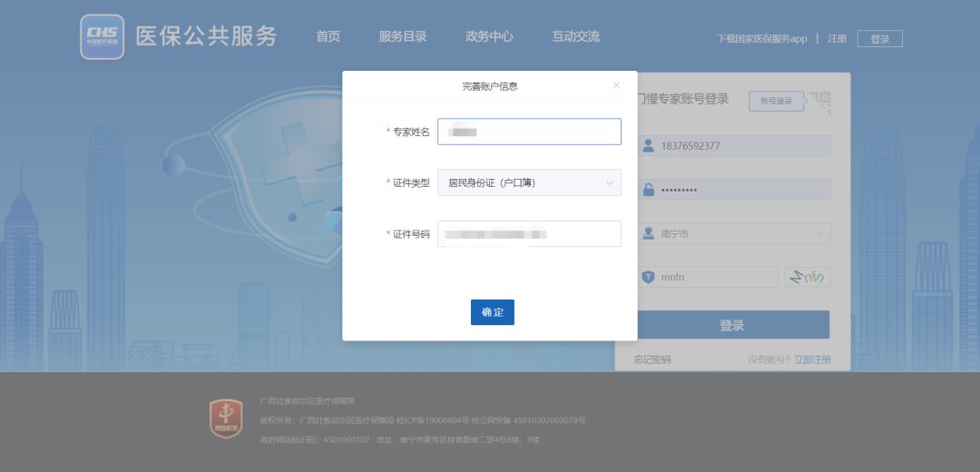Click the 证件号码 input field
980x472 pixels.
click(x=529, y=234)
